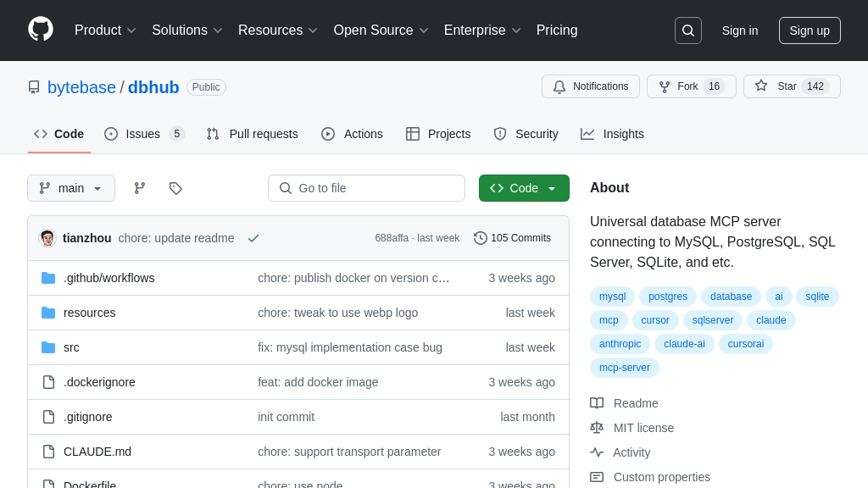Select the mcp-server topic tag

[625, 368]
